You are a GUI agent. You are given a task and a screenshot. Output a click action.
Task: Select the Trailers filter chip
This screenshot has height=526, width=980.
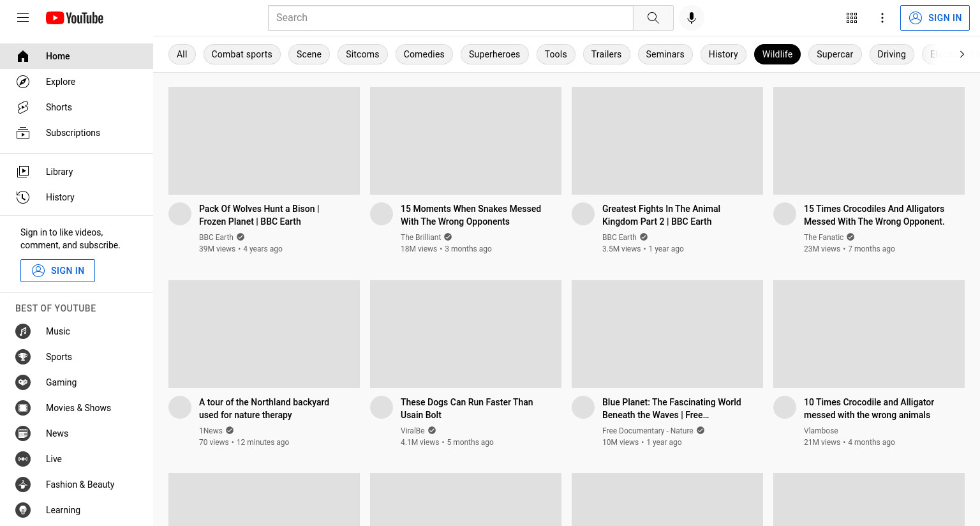click(606, 54)
